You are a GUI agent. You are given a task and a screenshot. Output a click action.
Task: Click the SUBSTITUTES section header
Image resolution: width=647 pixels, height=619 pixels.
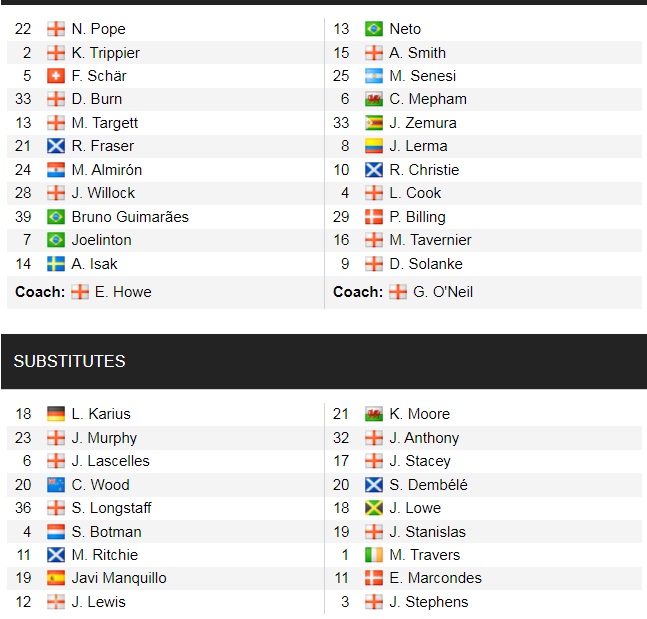click(x=70, y=361)
